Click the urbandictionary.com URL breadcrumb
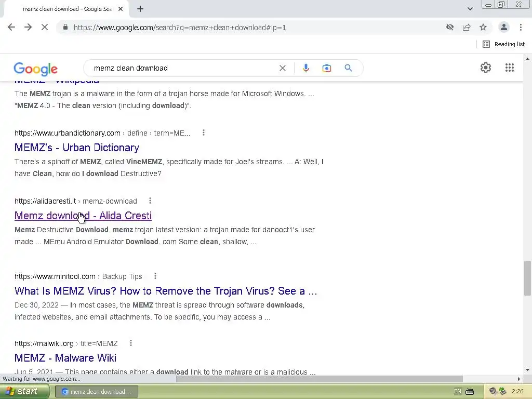 (102, 133)
